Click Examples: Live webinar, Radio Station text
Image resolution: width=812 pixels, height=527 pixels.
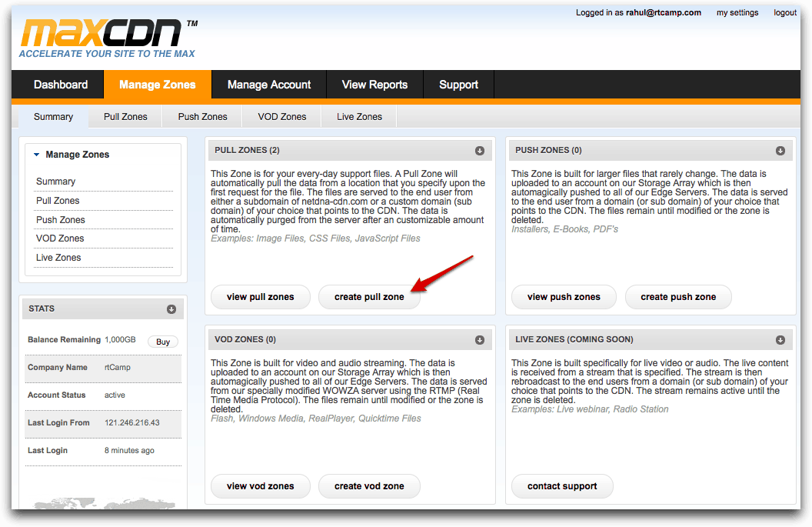[x=590, y=409]
